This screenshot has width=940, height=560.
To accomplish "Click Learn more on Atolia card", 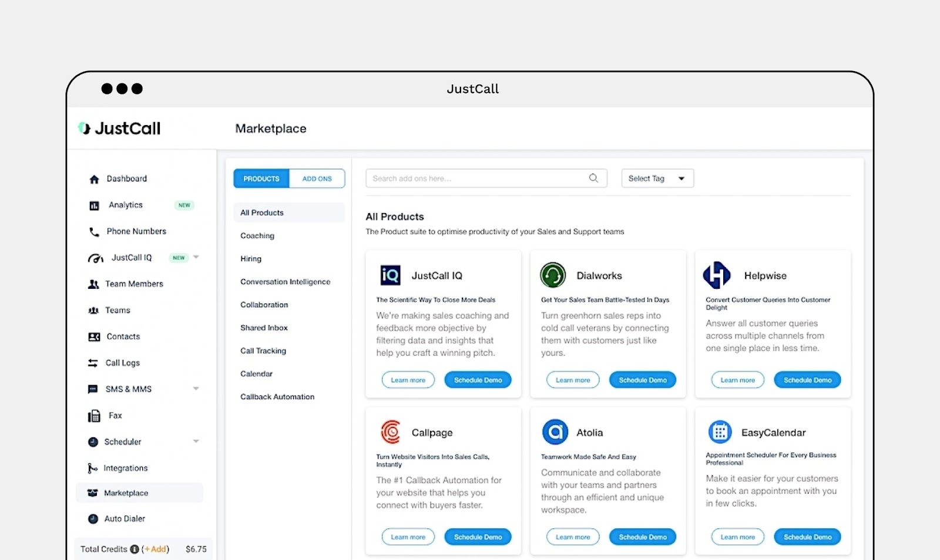I will tap(573, 537).
